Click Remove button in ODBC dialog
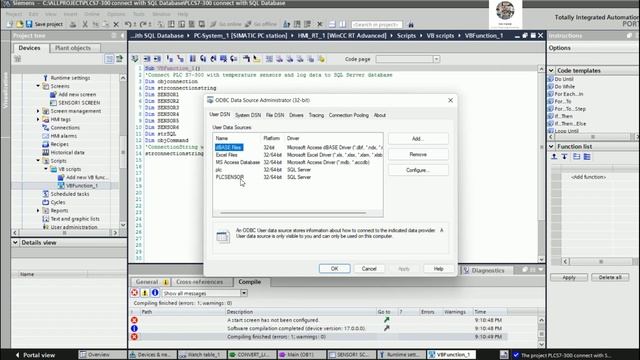 (x=418, y=154)
